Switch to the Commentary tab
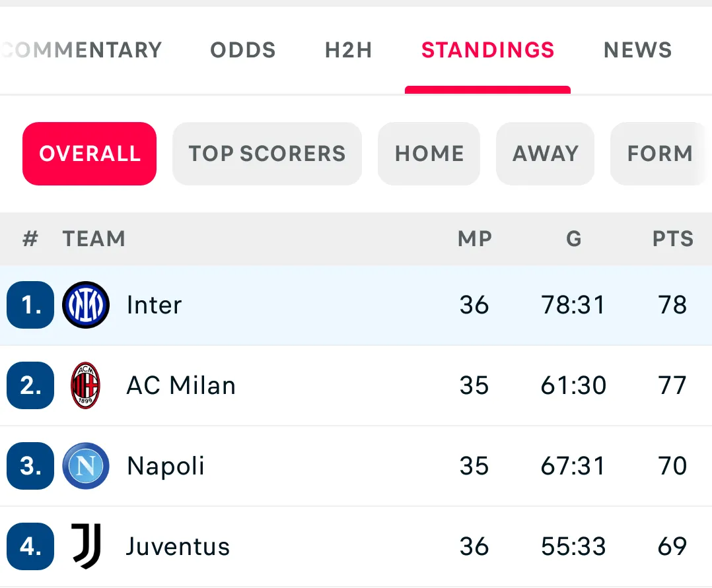Screen dimensions: 712x588 point(82,50)
